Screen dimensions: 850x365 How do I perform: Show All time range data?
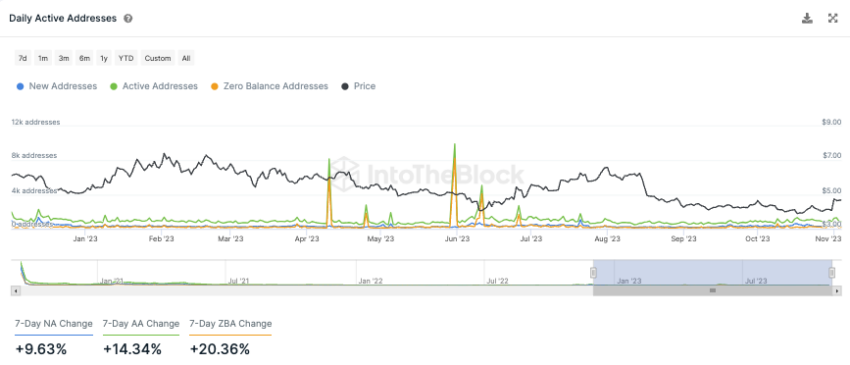coord(186,58)
